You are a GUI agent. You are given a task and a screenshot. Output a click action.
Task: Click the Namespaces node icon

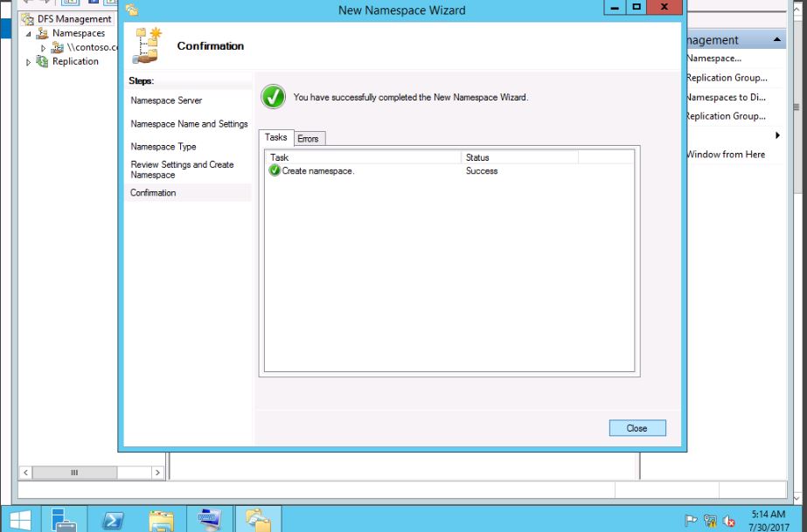click(x=42, y=33)
